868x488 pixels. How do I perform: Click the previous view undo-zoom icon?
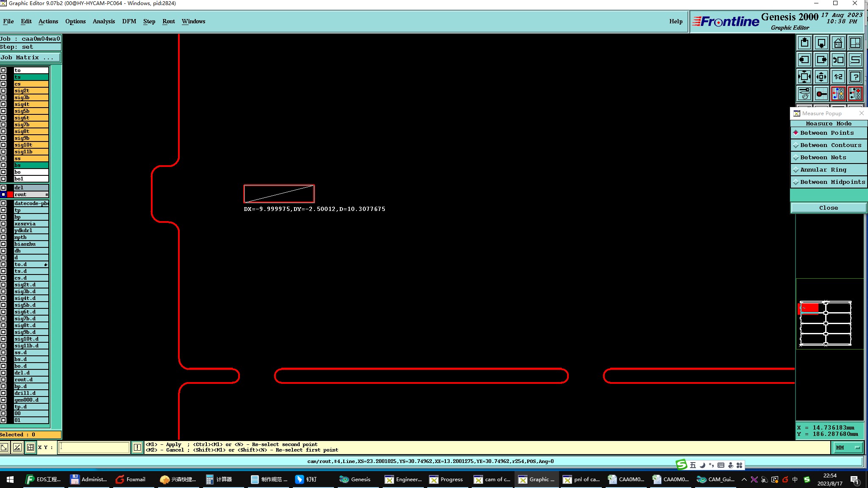click(838, 60)
